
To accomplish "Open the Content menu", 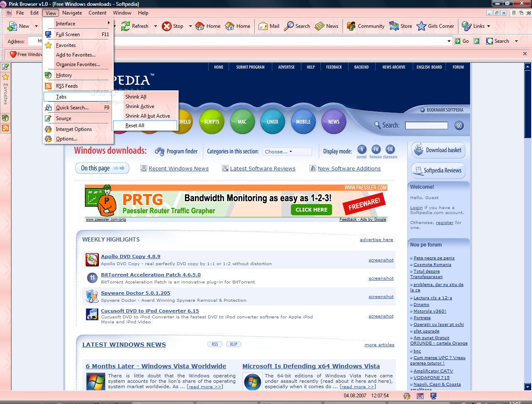I will [x=98, y=13].
